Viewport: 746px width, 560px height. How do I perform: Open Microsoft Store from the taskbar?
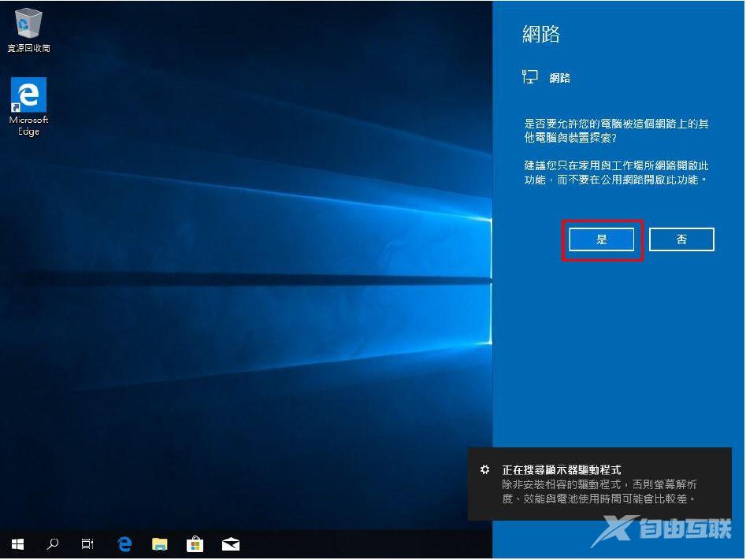click(195, 543)
